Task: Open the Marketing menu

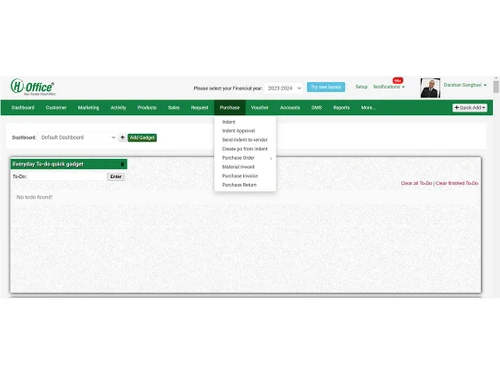Action: coord(88,108)
